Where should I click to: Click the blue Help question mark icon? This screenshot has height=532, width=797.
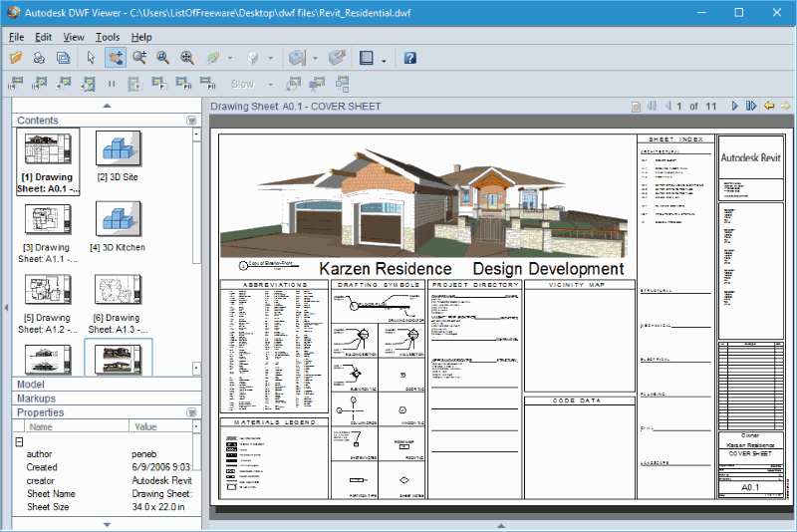click(x=410, y=58)
